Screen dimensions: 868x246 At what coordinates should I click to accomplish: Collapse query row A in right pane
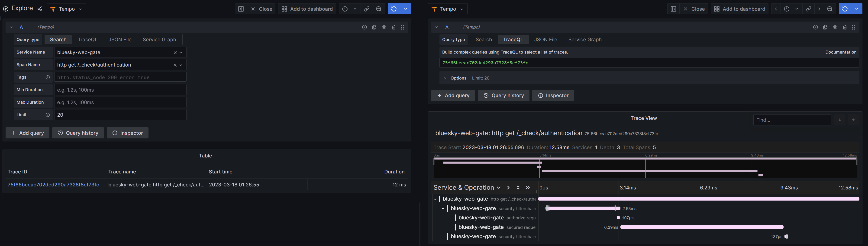coord(437,27)
